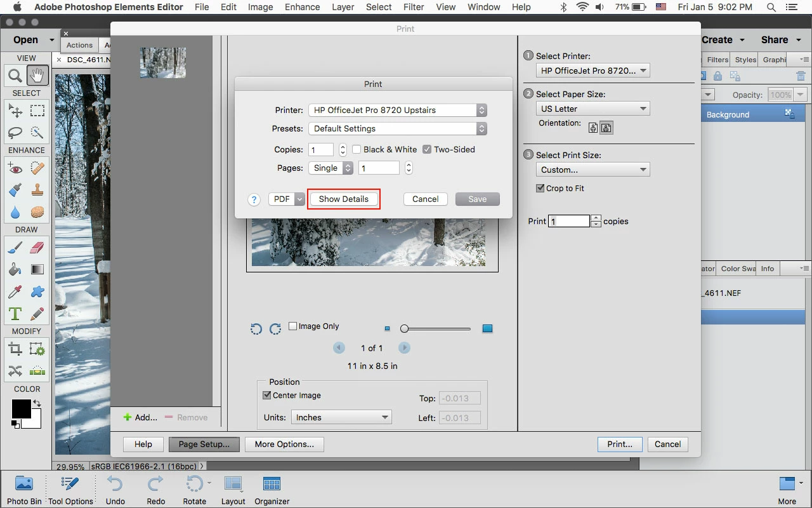Select the Rectangular Marquee tool
The height and width of the screenshot is (508, 812).
point(37,111)
